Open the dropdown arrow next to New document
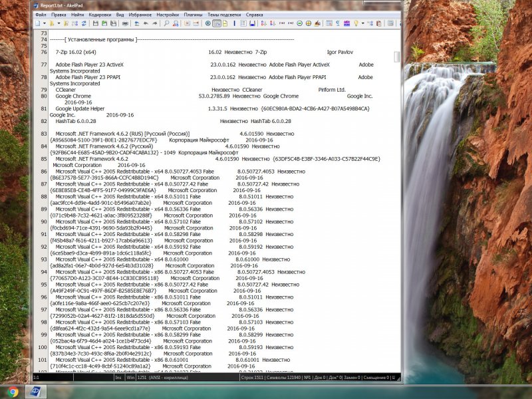This screenshot has height=399, width=532. pyautogui.click(x=45, y=23)
